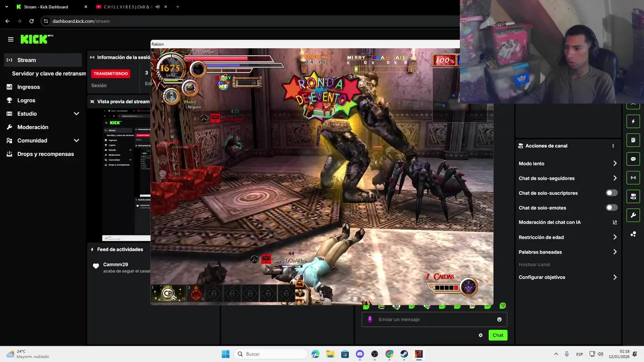The width and height of the screenshot is (644, 362).
Task: Click the broadcast signal widget icon
Action: pos(633,177)
